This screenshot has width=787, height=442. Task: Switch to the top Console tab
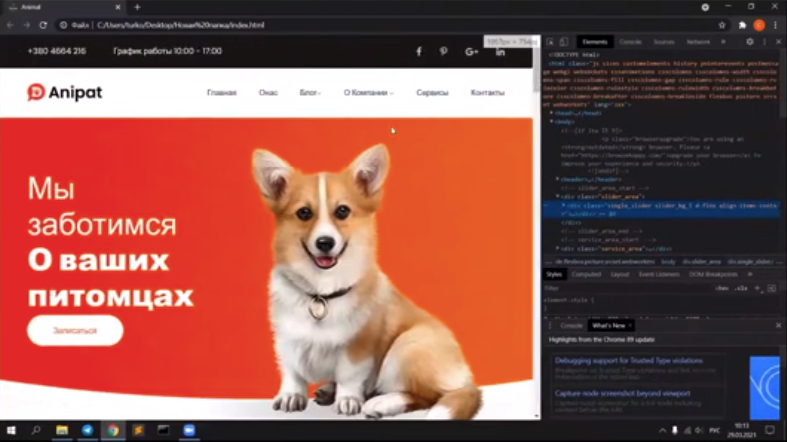630,42
